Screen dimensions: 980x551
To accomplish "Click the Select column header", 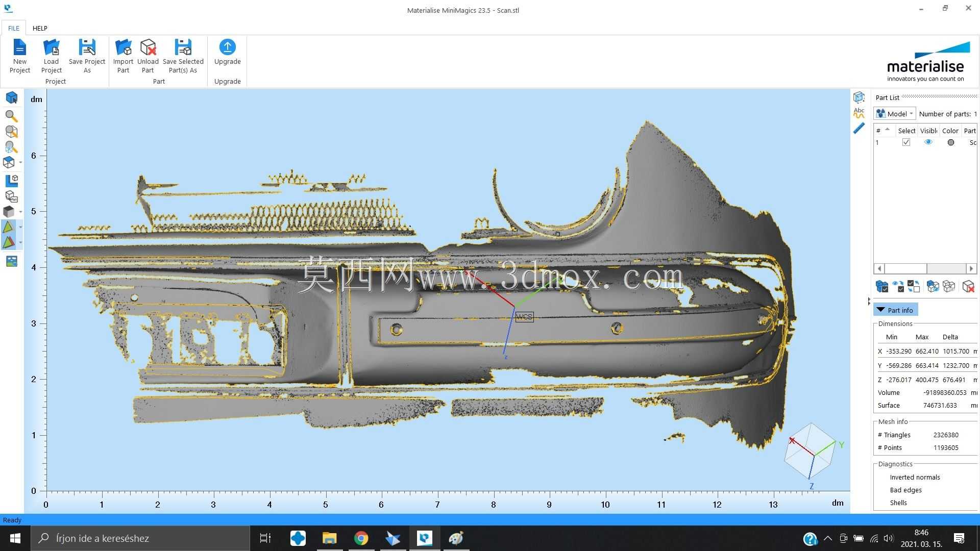I will click(906, 131).
